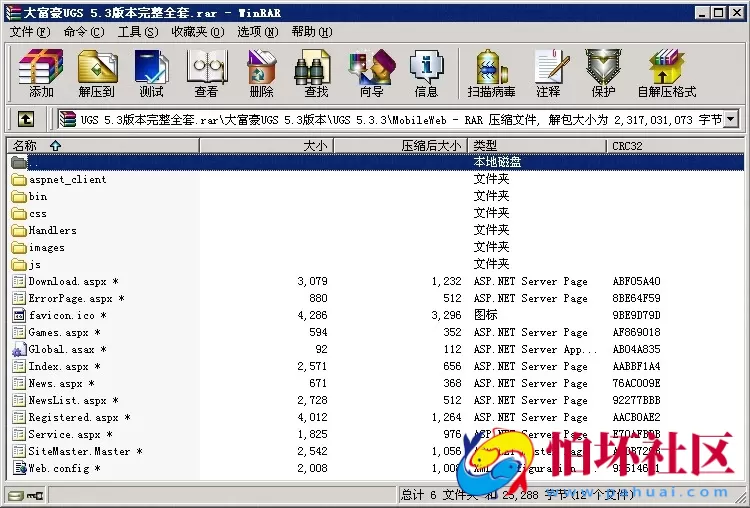Click the '本地磁盘' type cell
Screen dimensions: 750x508
click(497, 162)
